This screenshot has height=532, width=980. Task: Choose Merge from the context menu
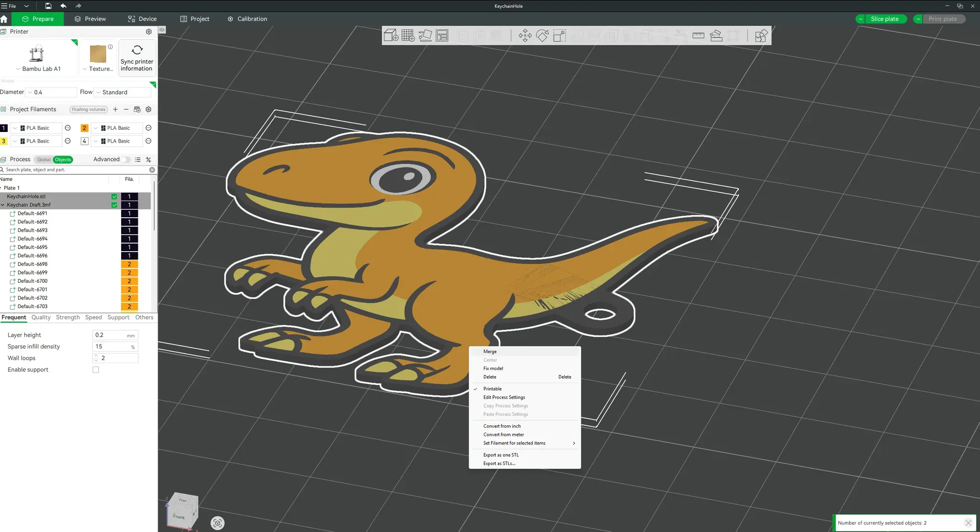click(x=490, y=352)
